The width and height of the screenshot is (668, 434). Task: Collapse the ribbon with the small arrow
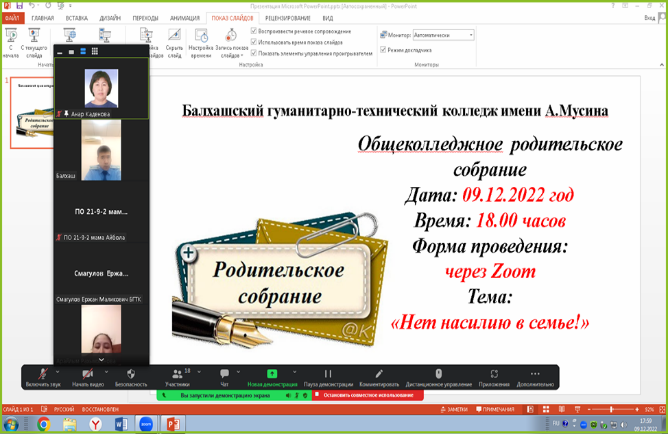point(662,65)
